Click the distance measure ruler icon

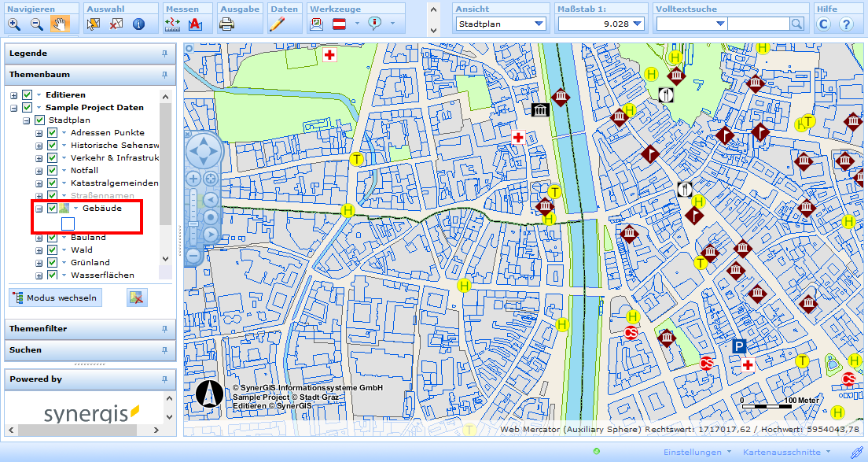[173, 24]
